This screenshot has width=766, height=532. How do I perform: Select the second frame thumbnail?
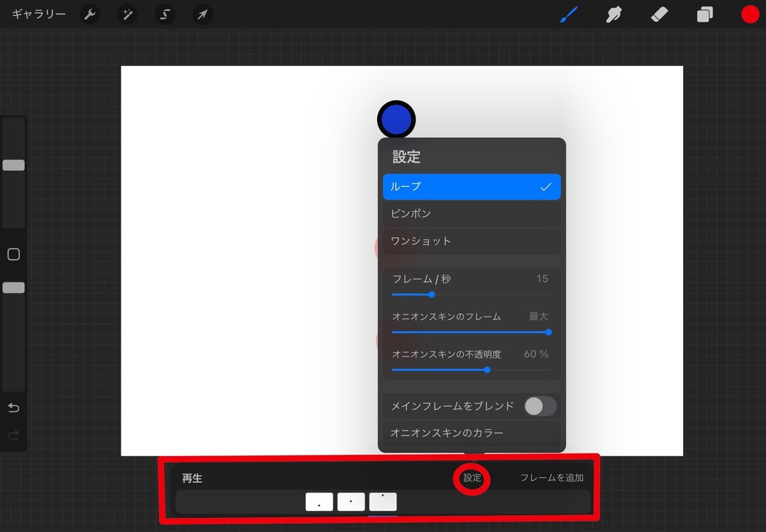[351, 501]
